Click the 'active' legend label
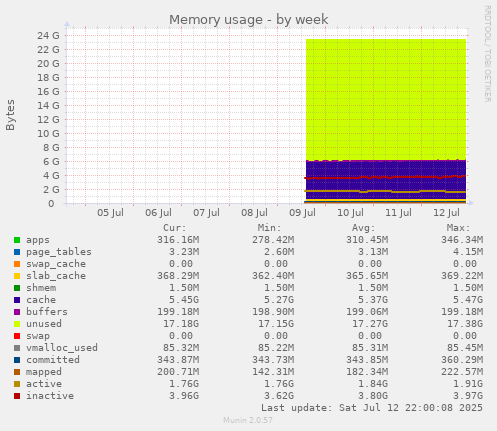497x431 pixels. [44, 384]
